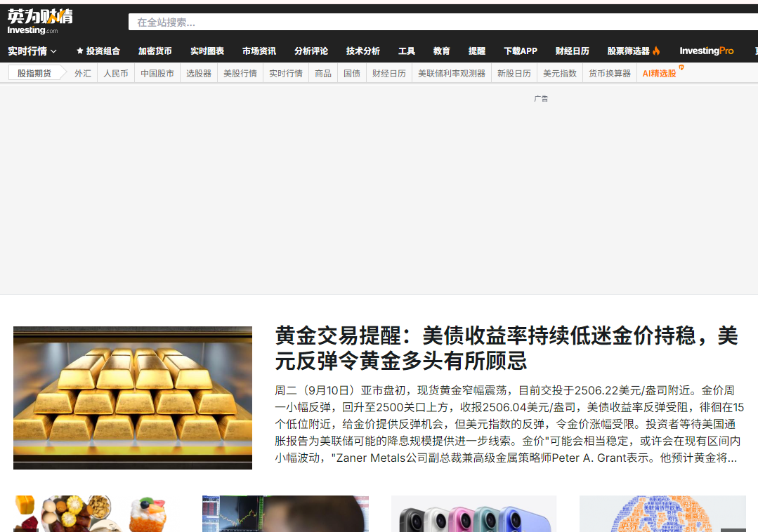Image resolution: width=758 pixels, height=532 pixels.
Task: Click the 广告 advertisement label
Action: pyautogui.click(x=541, y=98)
